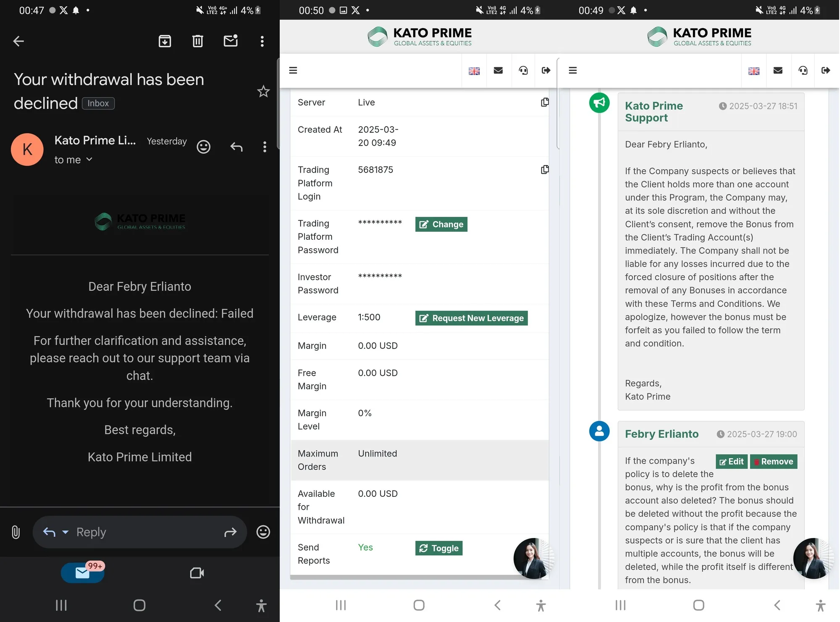Select the Created At date 2025-03-20 09:49
Screen dimensions: 840x622
tap(378, 136)
